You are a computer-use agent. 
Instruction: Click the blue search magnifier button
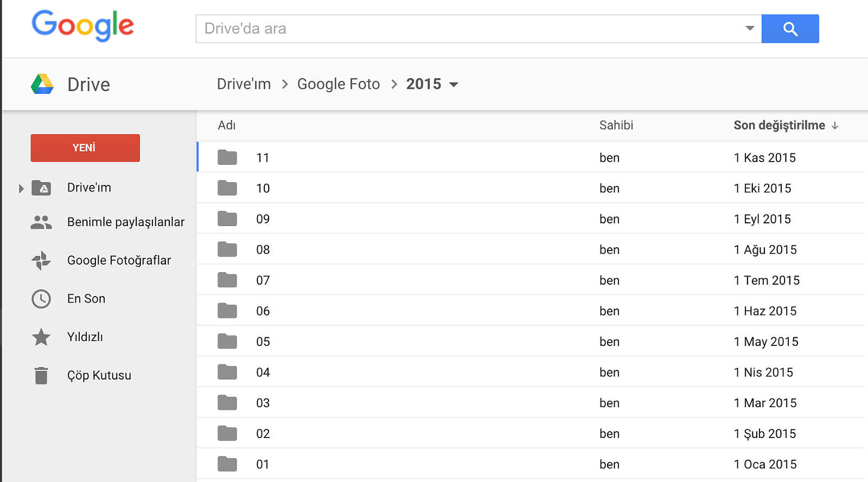(x=790, y=29)
